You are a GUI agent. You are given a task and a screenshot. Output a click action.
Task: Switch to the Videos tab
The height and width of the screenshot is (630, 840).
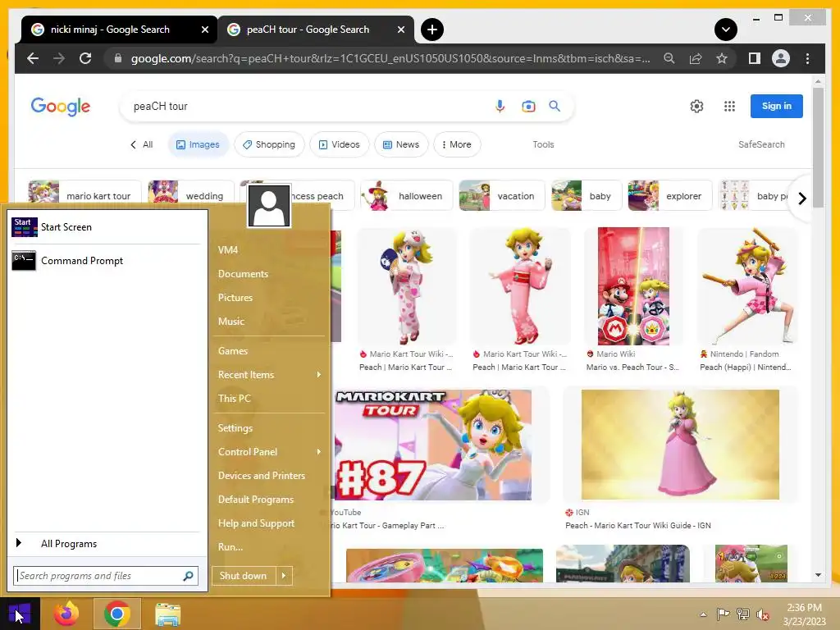339,144
